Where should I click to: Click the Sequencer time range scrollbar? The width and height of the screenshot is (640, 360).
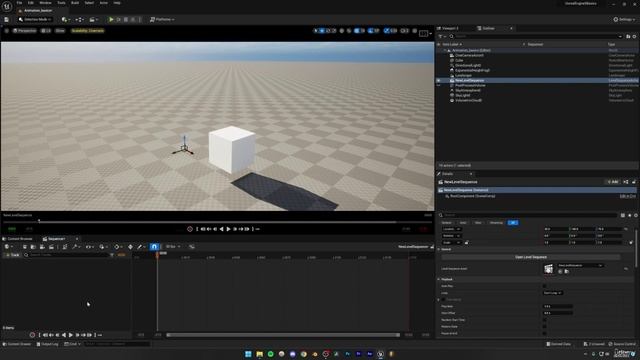[x=283, y=335]
